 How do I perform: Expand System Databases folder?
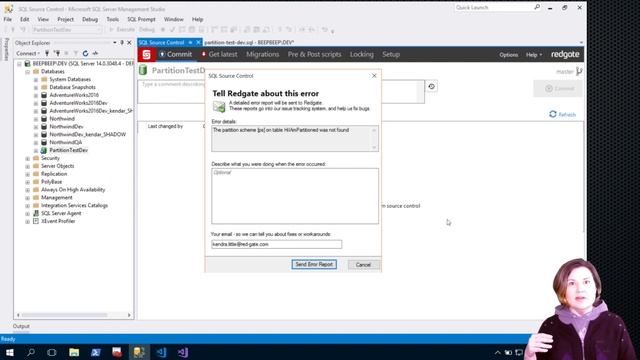click(36, 80)
